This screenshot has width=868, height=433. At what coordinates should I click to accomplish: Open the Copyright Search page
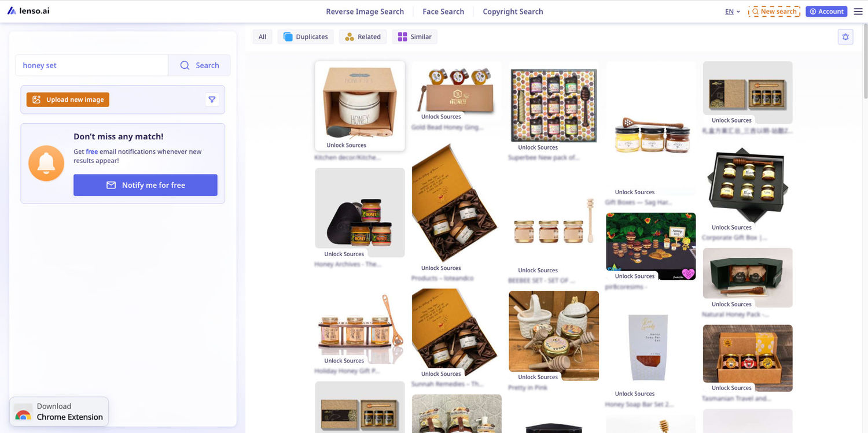(513, 11)
